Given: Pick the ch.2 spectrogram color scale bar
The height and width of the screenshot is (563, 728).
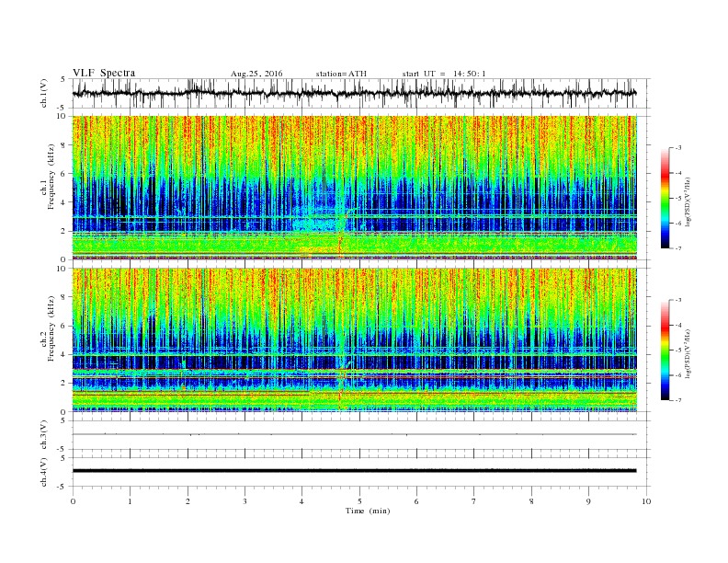Looking at the screenshot, I should pyautogui.click(x=665, y=350).
